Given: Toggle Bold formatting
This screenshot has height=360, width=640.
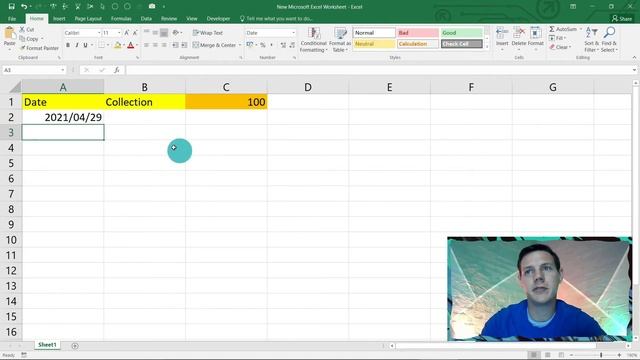Looking at the screenshot, I should pos(68,45).
